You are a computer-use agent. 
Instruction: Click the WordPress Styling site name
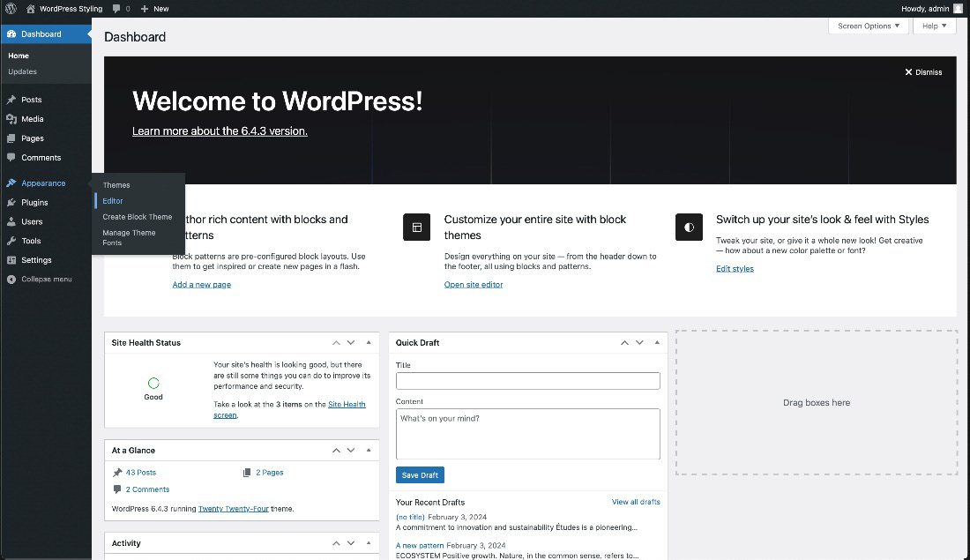point(71,9)
